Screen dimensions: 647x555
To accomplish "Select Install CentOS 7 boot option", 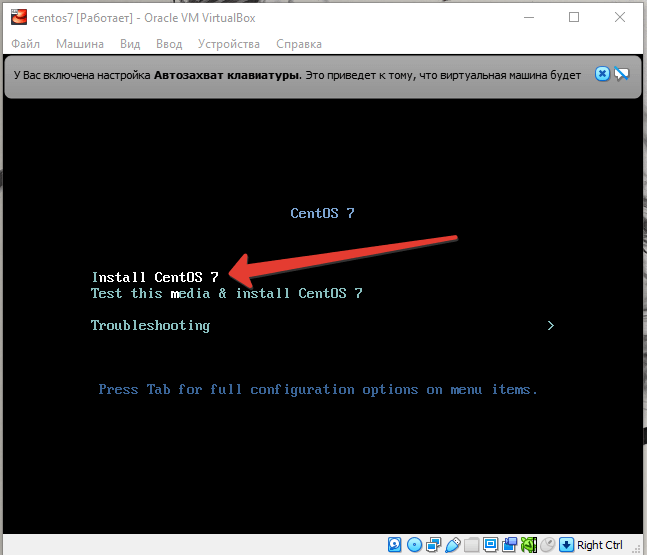I will 155,277.
